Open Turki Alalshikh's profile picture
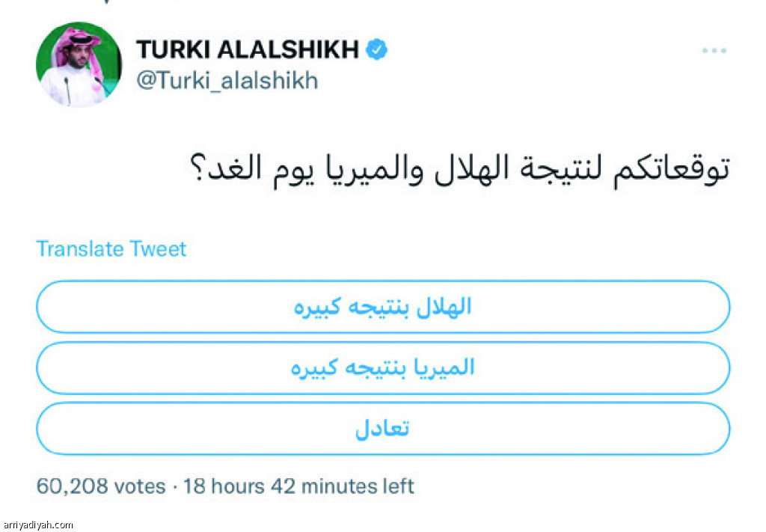The width and height of the screenshot is (766, 532). pos(79,64)
